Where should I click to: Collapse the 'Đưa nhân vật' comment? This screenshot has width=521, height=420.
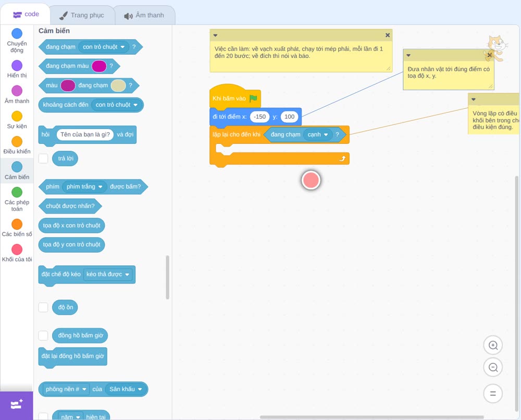[x=408, y=55]
